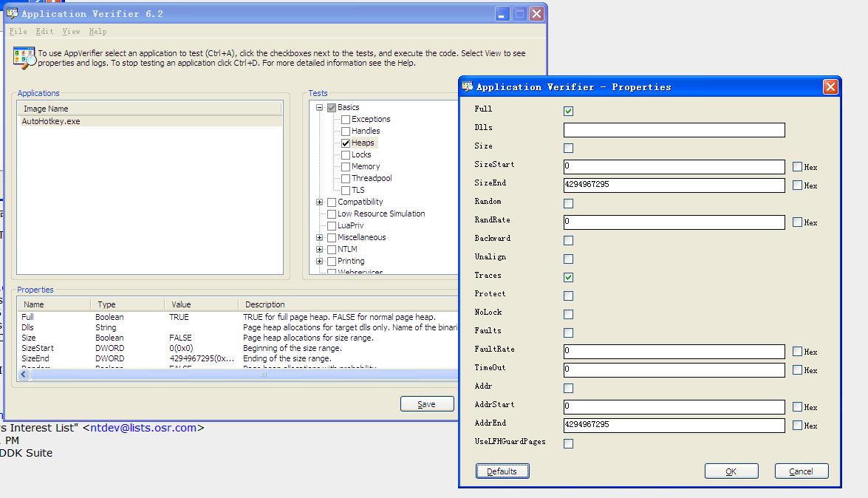Disable the Traces checkbox
This screenshot has width=868, height=498.
(568, 277)
